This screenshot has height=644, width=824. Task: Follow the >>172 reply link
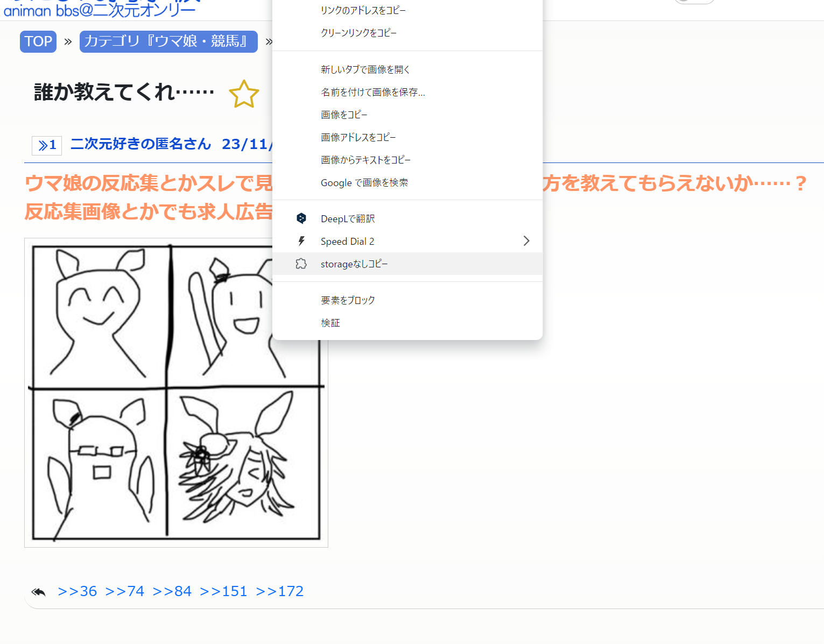point(279,591)
